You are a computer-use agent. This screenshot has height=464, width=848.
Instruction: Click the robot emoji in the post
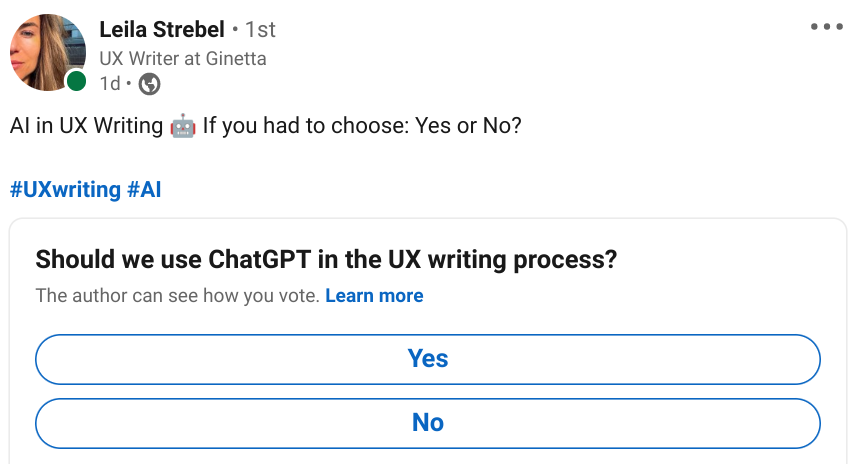183,126
